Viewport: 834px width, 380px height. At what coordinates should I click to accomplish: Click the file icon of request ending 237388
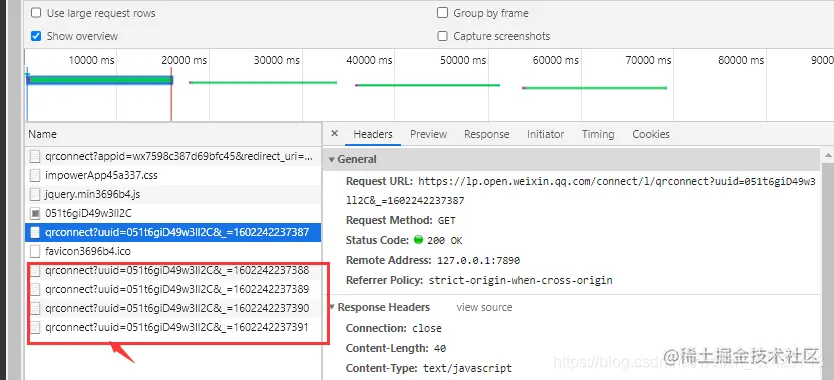coord(35,270)
